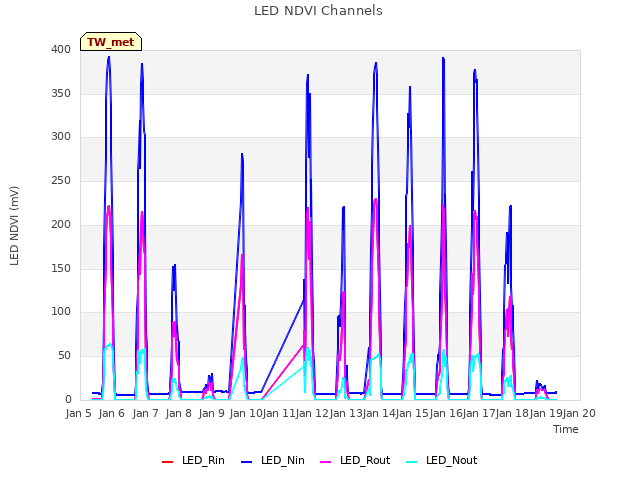Click the 300 y-axis tick label
This screenshot has width=640, height=480.
click(x=61, y=137)
